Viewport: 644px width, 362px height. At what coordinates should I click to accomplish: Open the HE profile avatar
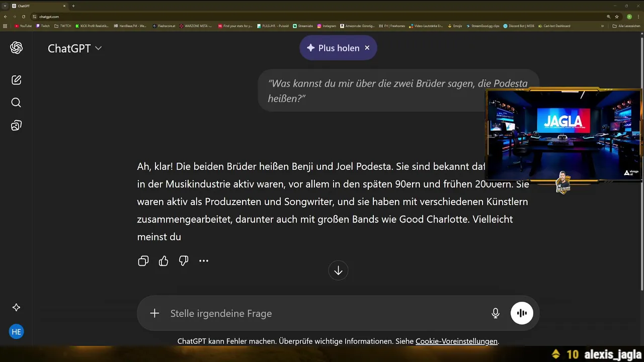(16, 332)
